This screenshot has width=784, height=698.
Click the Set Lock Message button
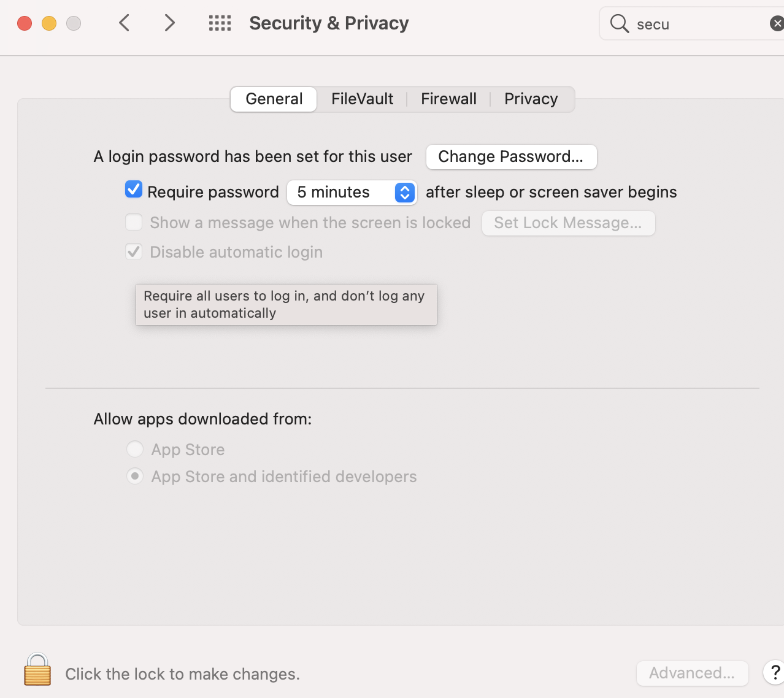(x=568, y=223)
